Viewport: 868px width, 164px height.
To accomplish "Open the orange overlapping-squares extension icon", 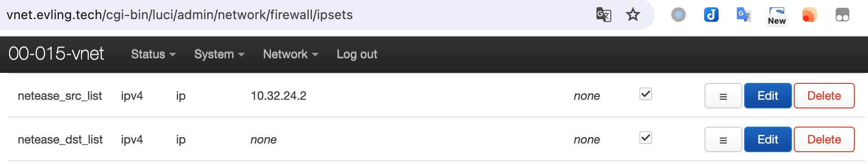I will [809, 15].
